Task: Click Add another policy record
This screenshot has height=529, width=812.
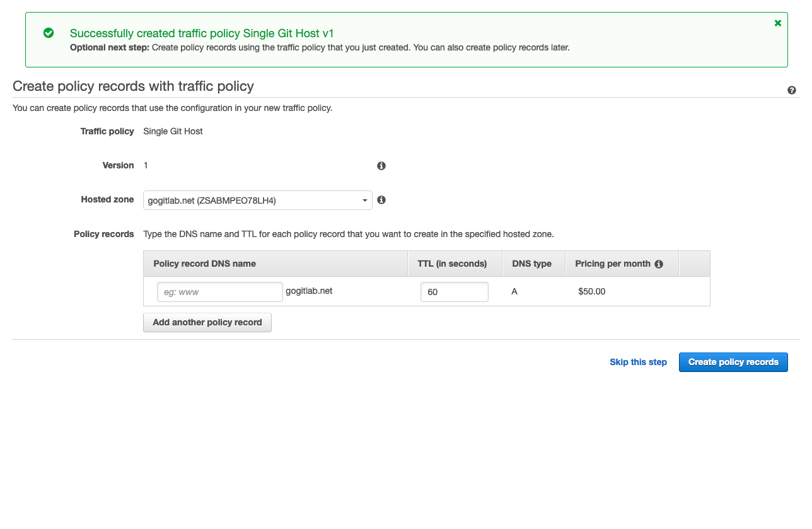Action: tap(207, 322)
